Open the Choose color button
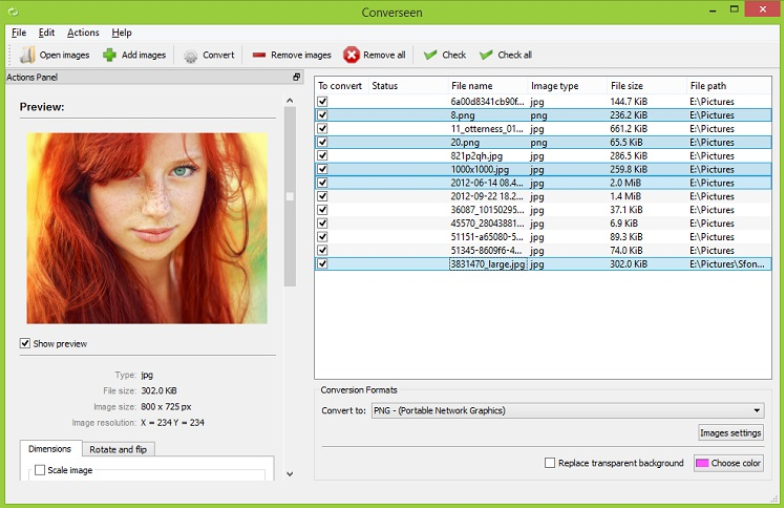The width and height of the screenshot is (784, 508). [x=728, y=463]
